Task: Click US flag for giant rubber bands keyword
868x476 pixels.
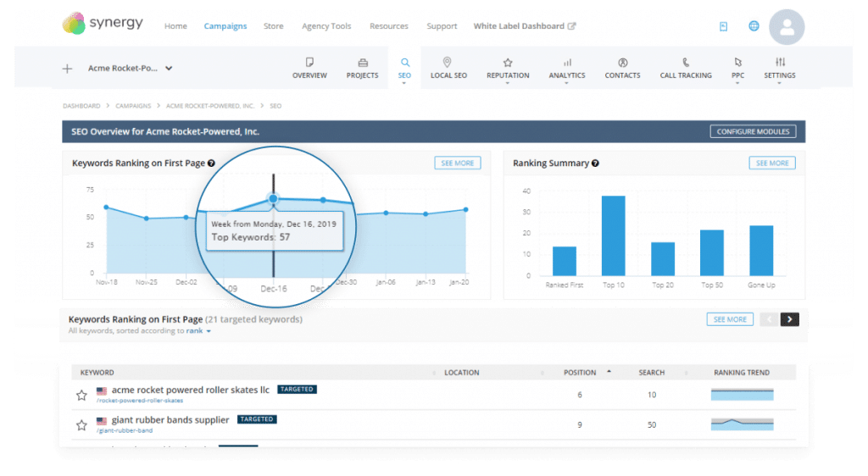Action: click(x=102, y=421)
